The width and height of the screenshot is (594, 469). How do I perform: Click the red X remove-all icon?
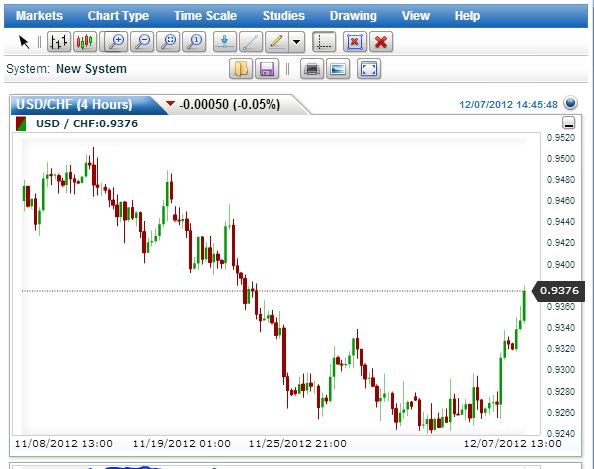(381, 42)
